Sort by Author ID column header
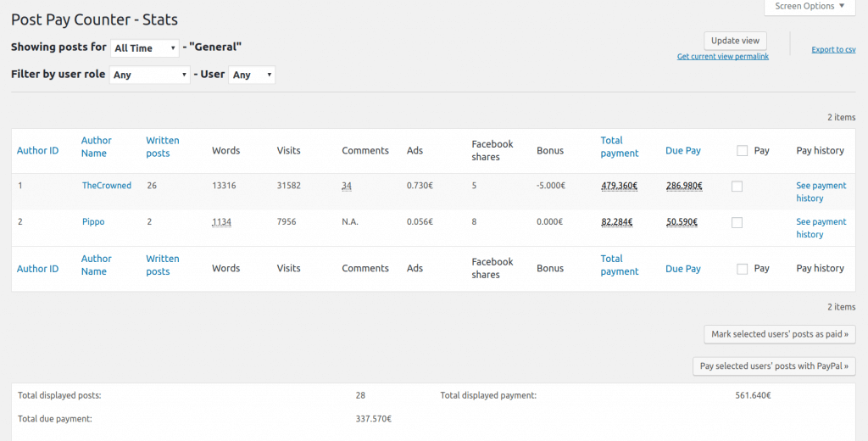Image resolution: width=868 pixels, height=441 pixels. point(38,151)
